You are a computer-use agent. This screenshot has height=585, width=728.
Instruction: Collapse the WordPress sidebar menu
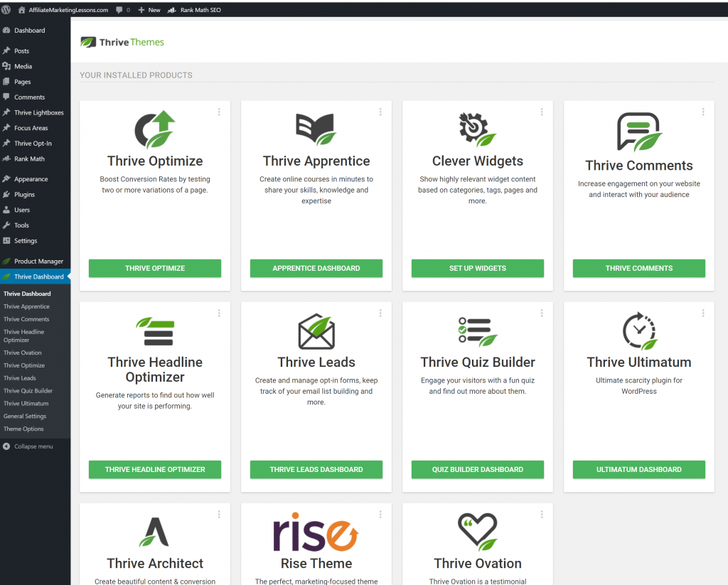[x=33, y=446]
